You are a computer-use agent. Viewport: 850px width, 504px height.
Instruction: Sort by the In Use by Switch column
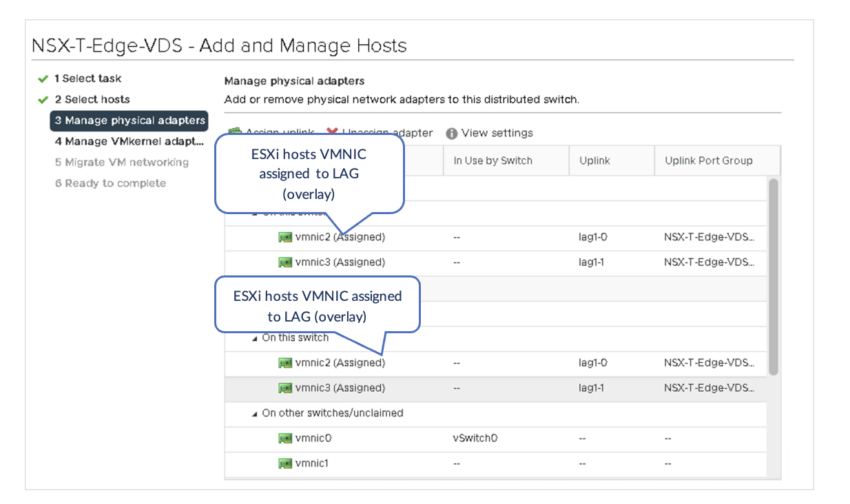click(x=493, y=161)
